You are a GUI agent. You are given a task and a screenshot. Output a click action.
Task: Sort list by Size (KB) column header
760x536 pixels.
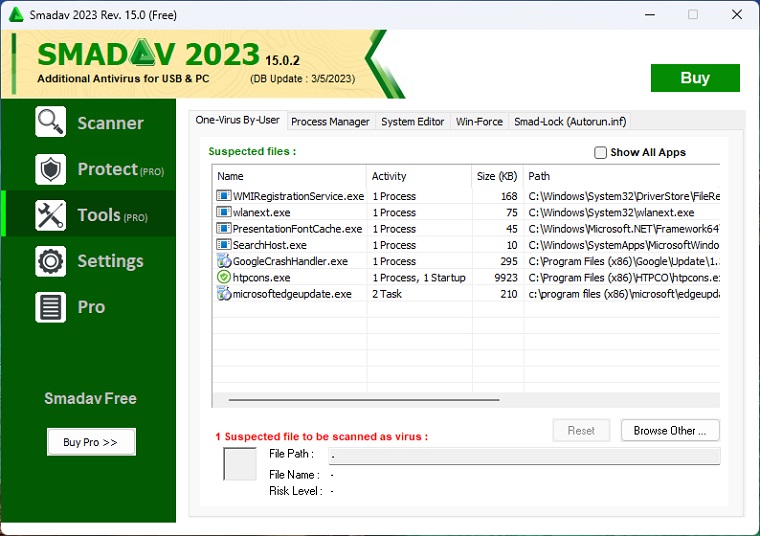(497, 176)
